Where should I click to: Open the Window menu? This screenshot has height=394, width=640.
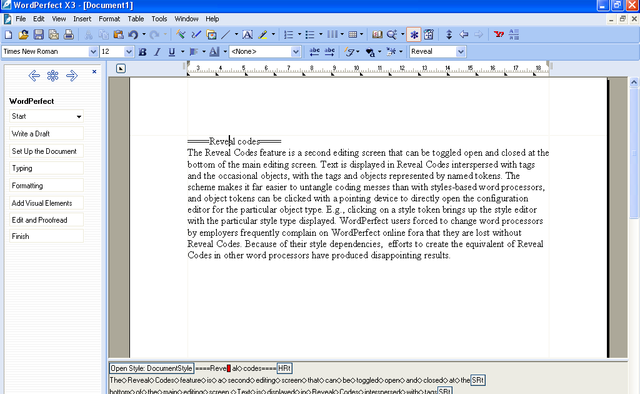pyautogui.click(x=186, y=19)
